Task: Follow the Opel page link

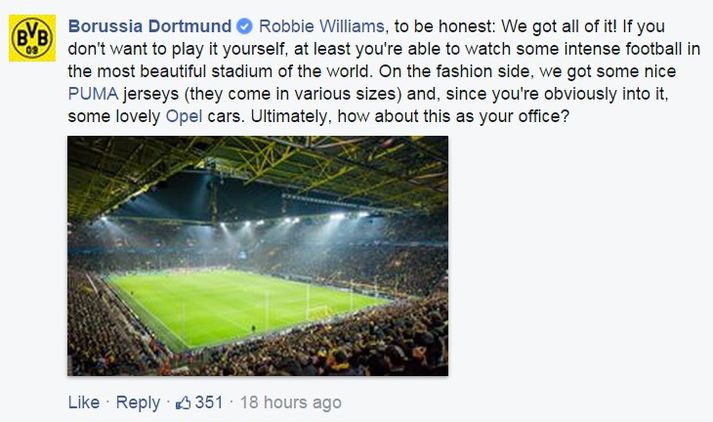Action: 184,116
